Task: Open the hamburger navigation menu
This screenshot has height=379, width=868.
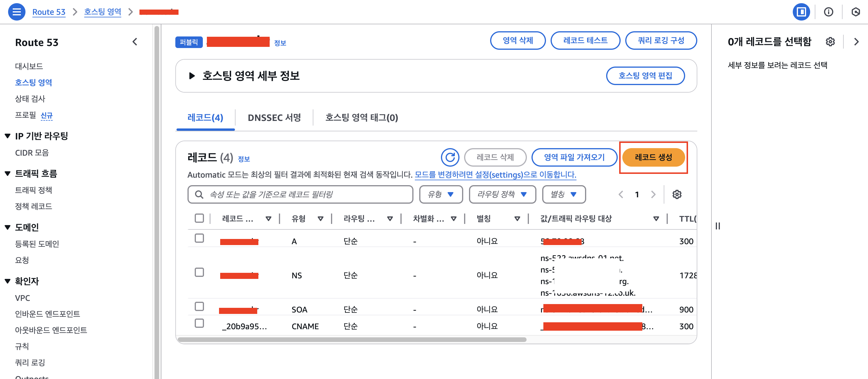Action: 16,12
